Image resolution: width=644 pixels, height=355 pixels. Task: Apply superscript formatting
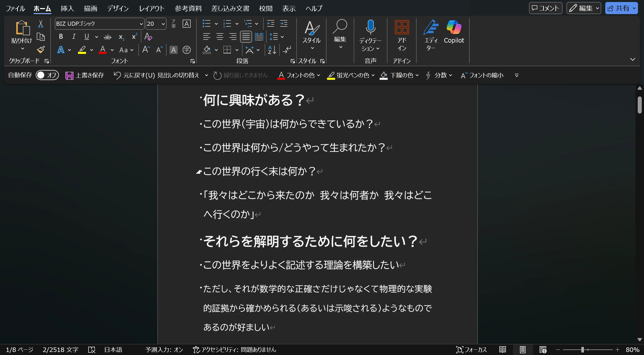coord(135,37)
